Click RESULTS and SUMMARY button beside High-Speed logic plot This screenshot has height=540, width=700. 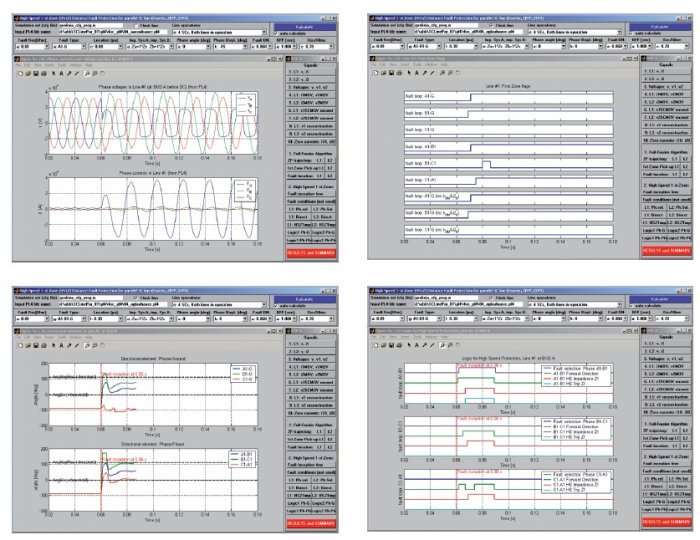(x=666, y=522)
